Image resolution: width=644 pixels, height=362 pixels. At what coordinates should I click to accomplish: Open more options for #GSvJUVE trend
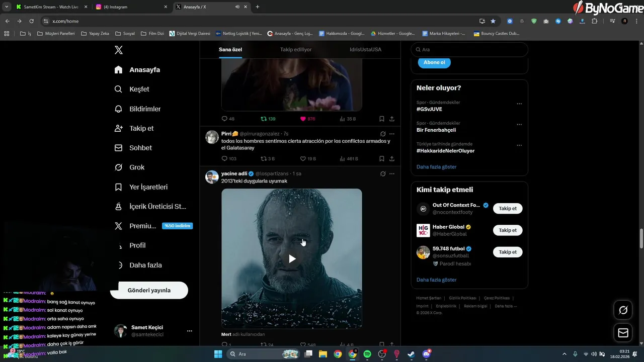(x=519, y=104)
